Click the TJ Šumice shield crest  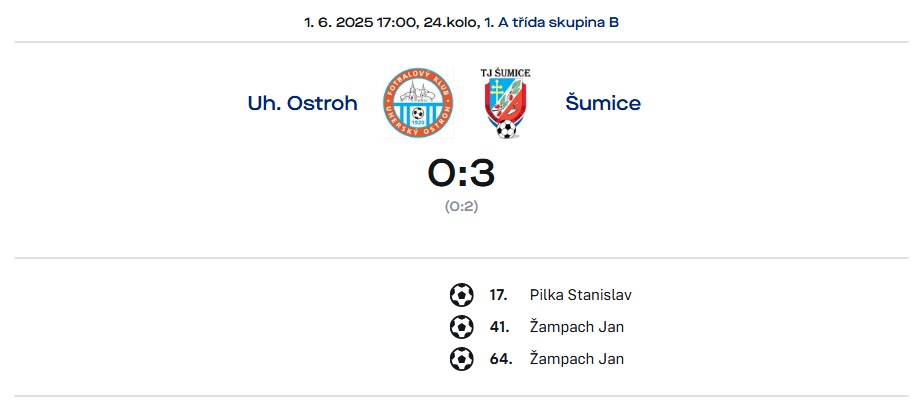click(x=506, y=103)
